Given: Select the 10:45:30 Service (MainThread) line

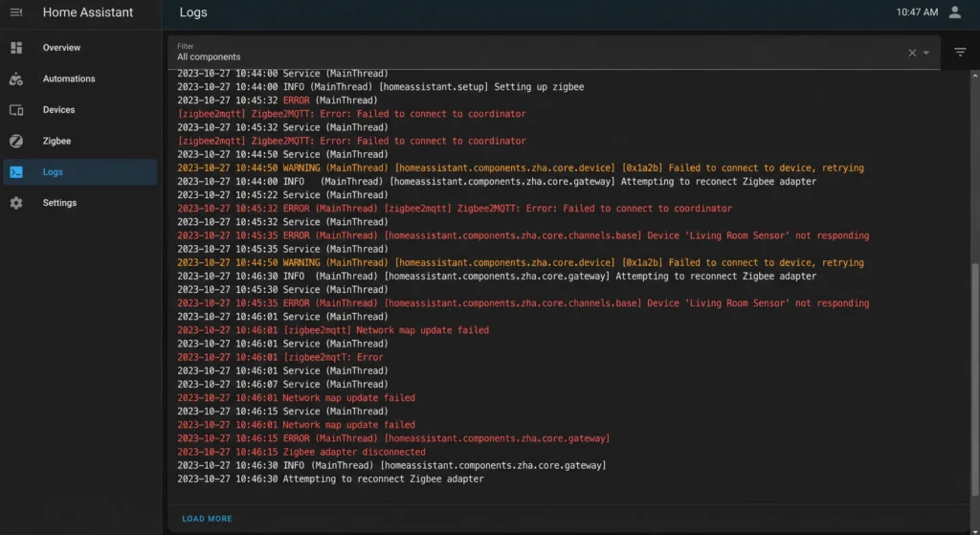Looking at the screenshot, I should tap(282, 290).
